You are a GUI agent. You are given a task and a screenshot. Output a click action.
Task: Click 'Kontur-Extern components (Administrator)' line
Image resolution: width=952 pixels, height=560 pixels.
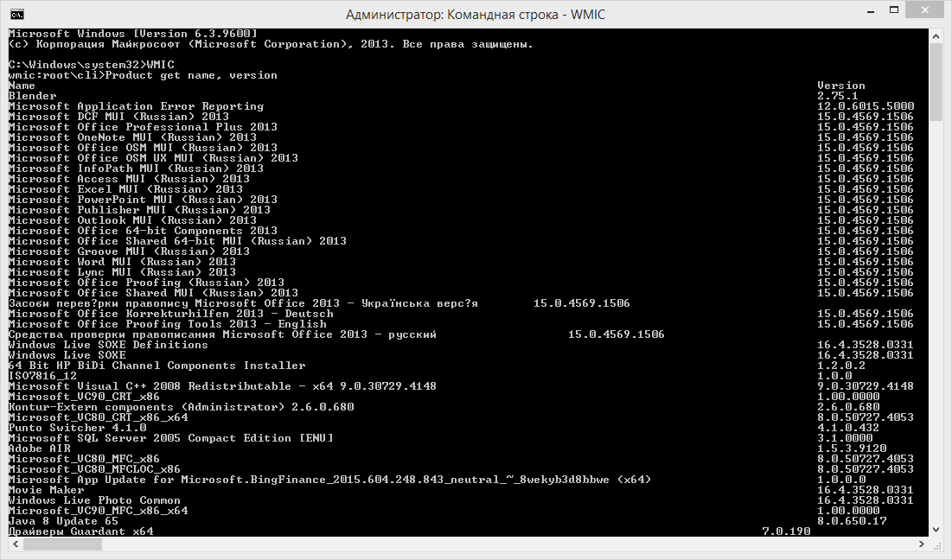click(x=181, y=407)
